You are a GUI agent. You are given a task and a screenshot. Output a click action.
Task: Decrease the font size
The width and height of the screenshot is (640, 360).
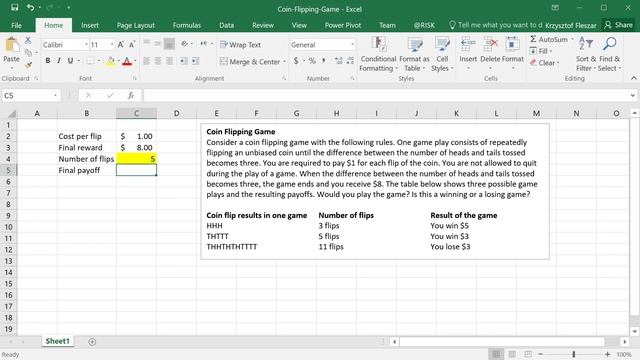[x=132, y=44]
